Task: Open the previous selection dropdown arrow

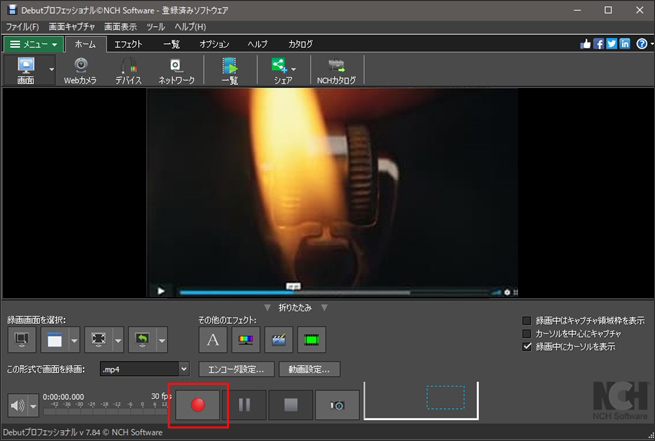Action: pyautogui.click(x=162, y=340)
